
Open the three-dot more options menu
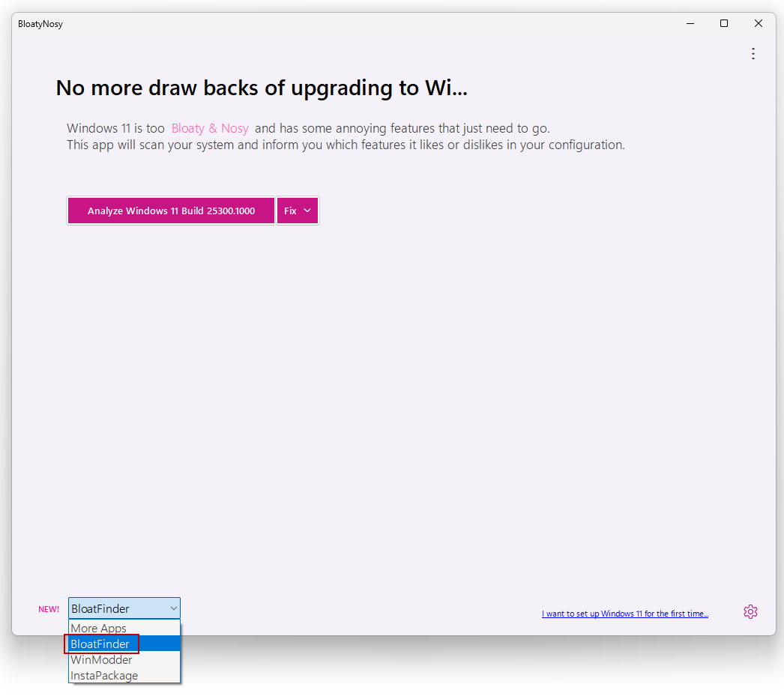pos(753,53)
